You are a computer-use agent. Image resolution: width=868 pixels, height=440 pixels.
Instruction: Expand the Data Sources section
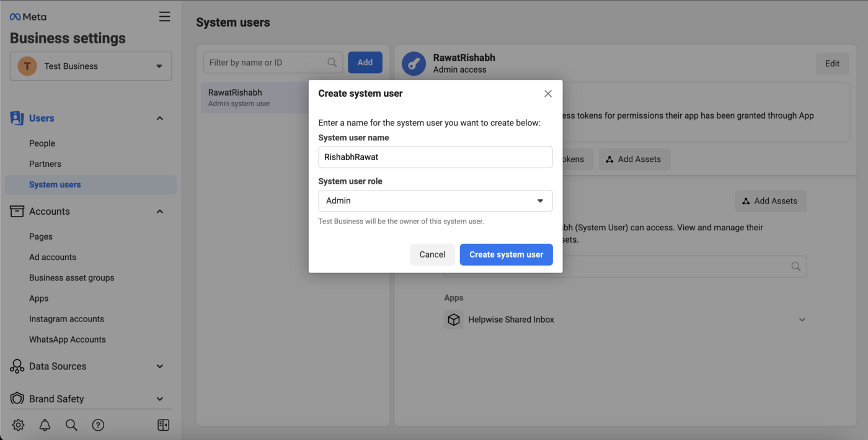point(159,366)
